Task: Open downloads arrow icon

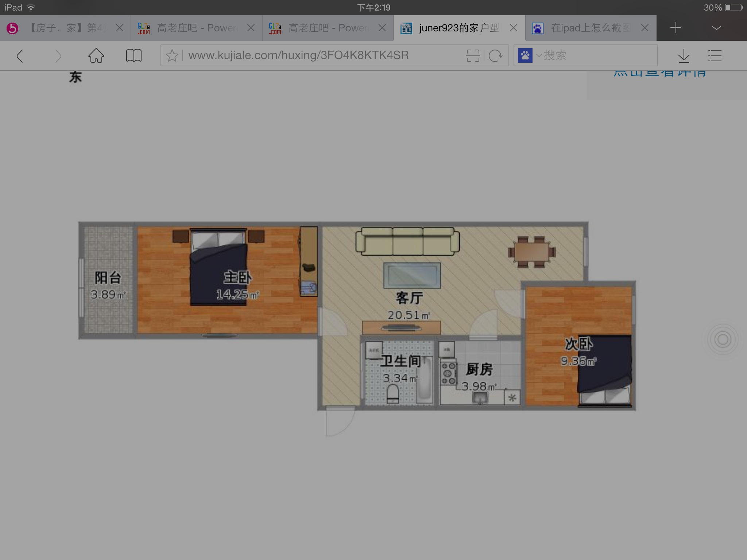Action: [684, 56]
